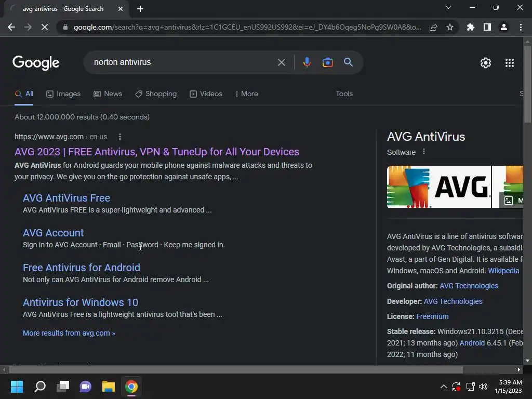
Task: Submit search with the magnifier icon
Action: click(348, 62)
